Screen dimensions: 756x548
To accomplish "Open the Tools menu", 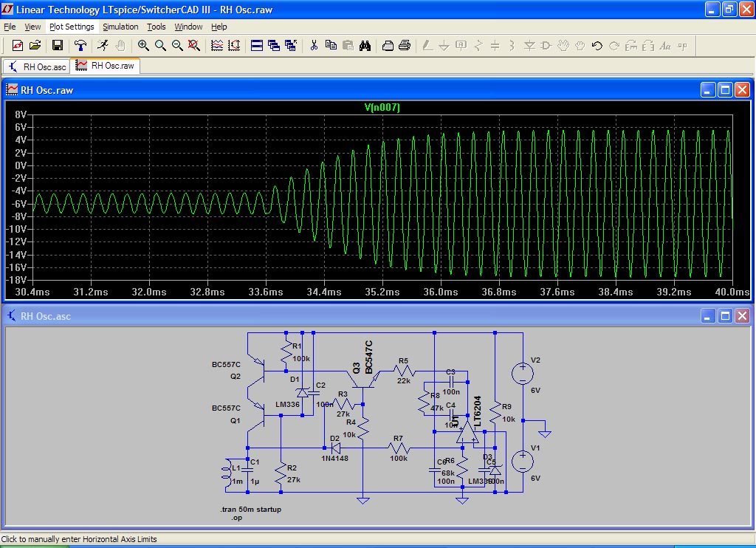I will [157, 27].
